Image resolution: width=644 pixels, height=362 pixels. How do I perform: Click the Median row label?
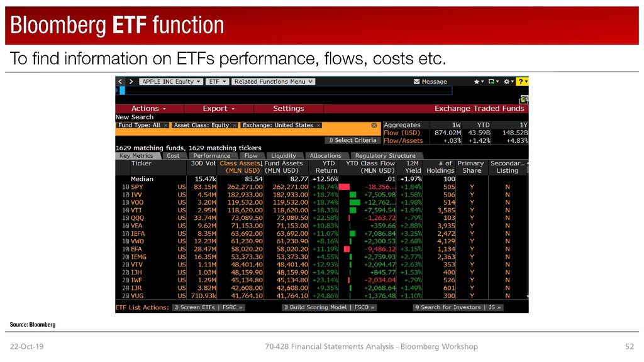(x=142, y=179)
